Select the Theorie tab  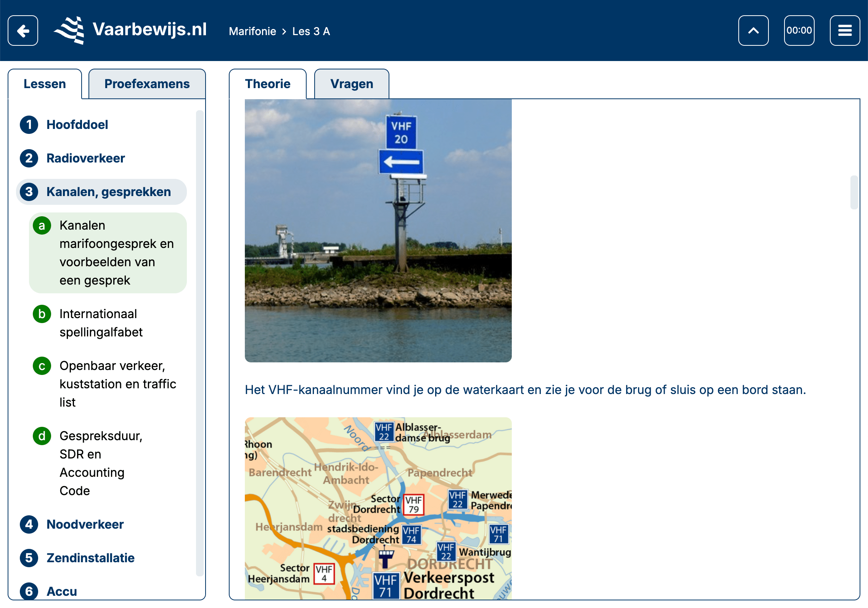pos(268,84)
